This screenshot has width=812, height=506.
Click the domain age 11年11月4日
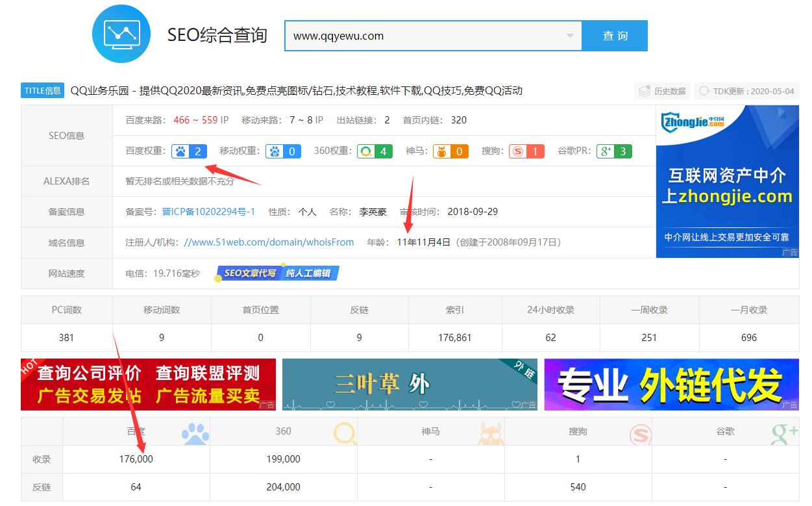click(x=423, y=242)
